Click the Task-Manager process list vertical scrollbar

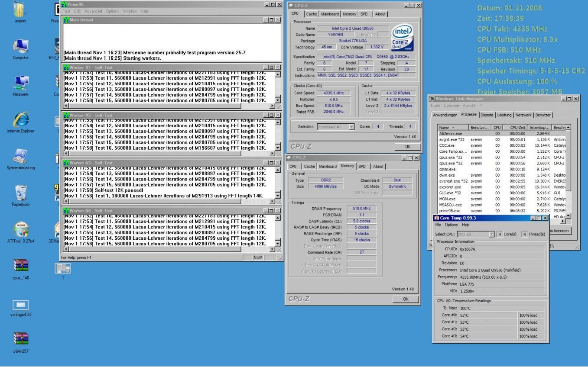[x=569, y=171]
